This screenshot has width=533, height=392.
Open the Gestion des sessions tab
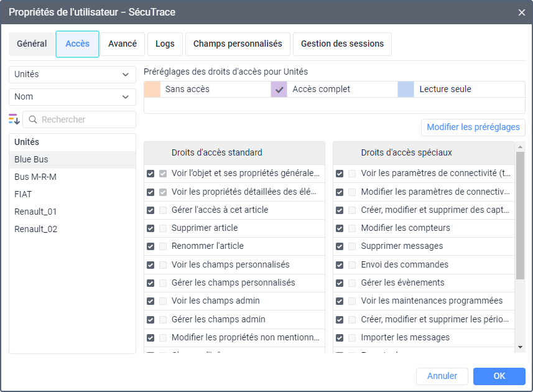(342, 44)
